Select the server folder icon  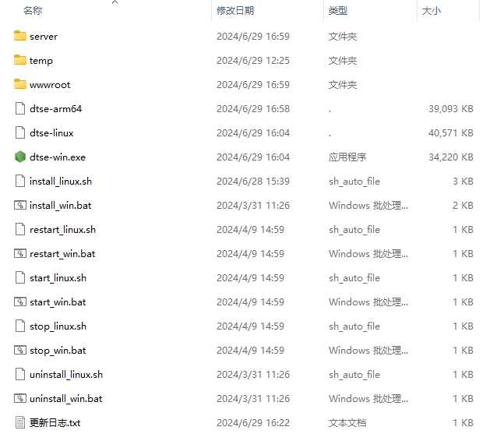point(20,36)
